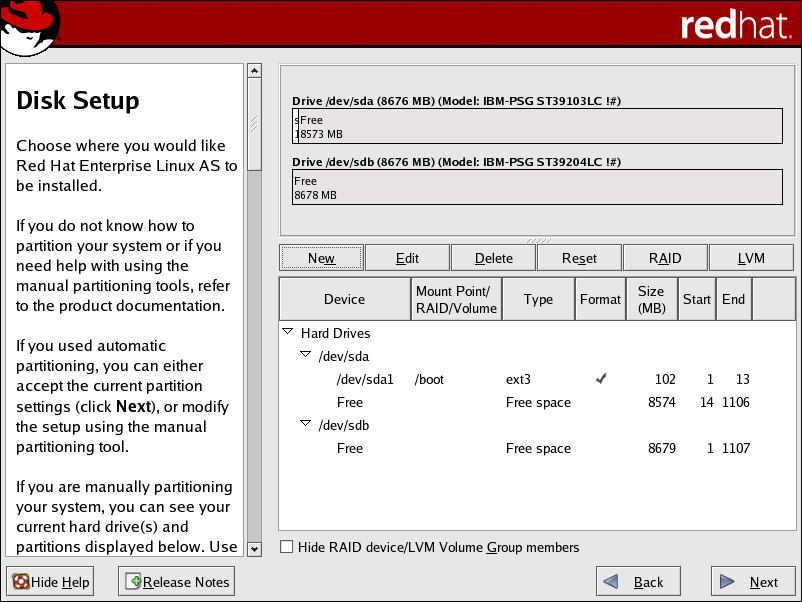Create a partition with the New button
The height and width of the screenshot is (602, 802).
click(x=321, y=257)
